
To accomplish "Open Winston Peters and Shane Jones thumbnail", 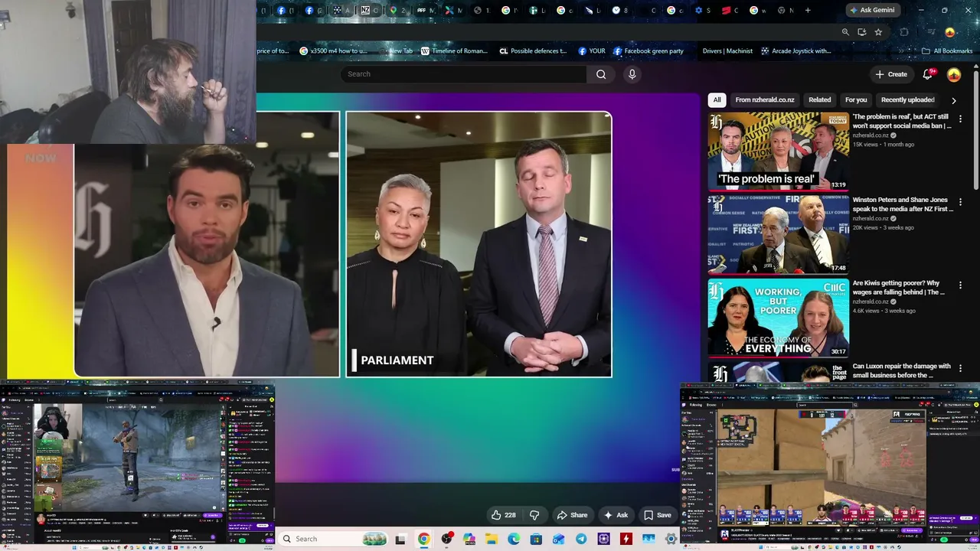I will 778,234.
